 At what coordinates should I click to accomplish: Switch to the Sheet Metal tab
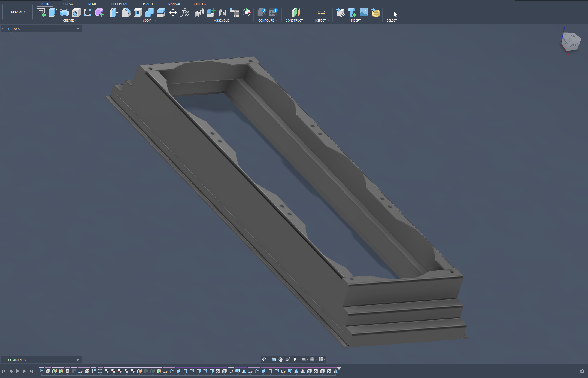tap(119, 4)
